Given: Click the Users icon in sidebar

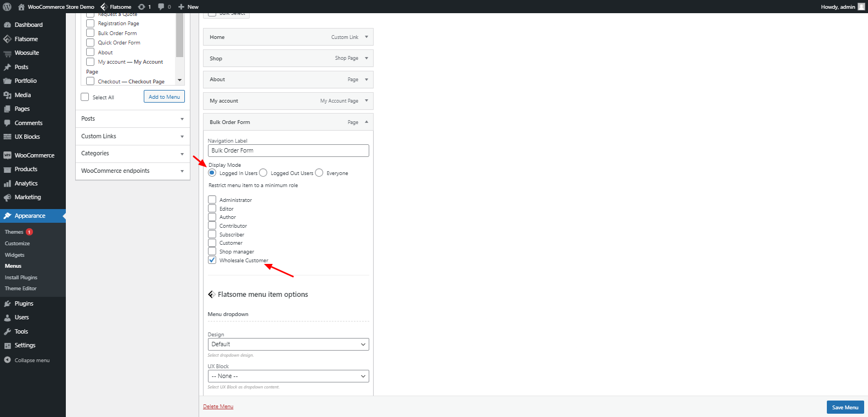Looking at the screenshot, I should 7,317.
